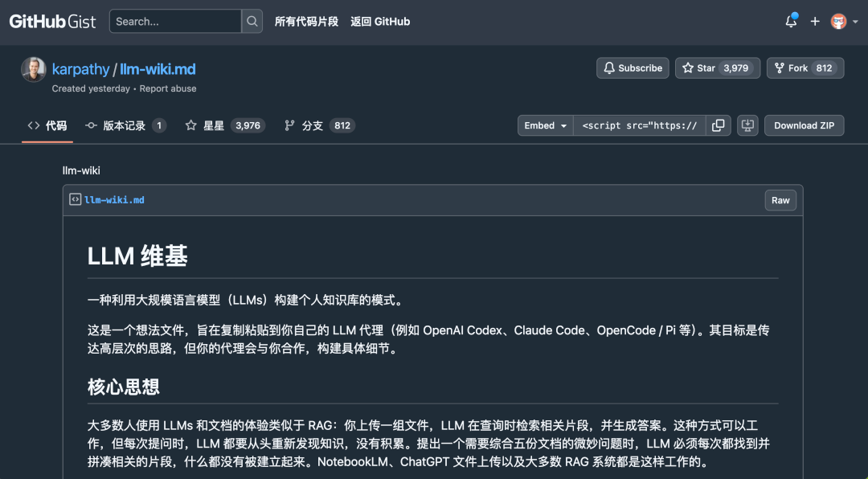Open the 3,979 star count
Image resolution: width=868 pixels, height=479 pixels.
pyautogui.click(x=735, y=68)
